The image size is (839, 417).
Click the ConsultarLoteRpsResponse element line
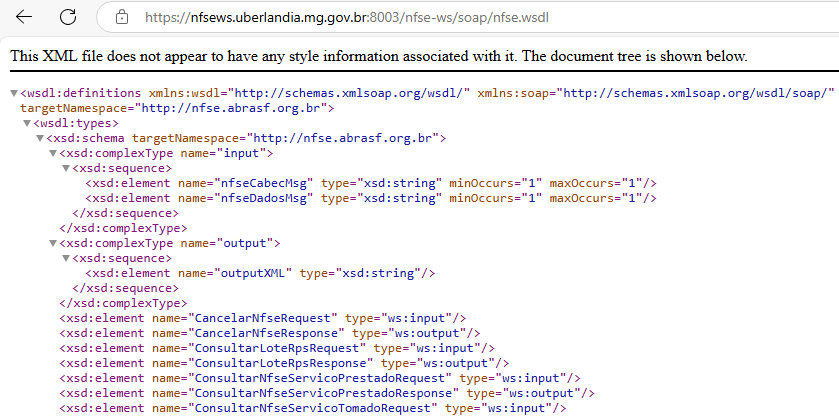pyautogui.click(x=284, y=363)
